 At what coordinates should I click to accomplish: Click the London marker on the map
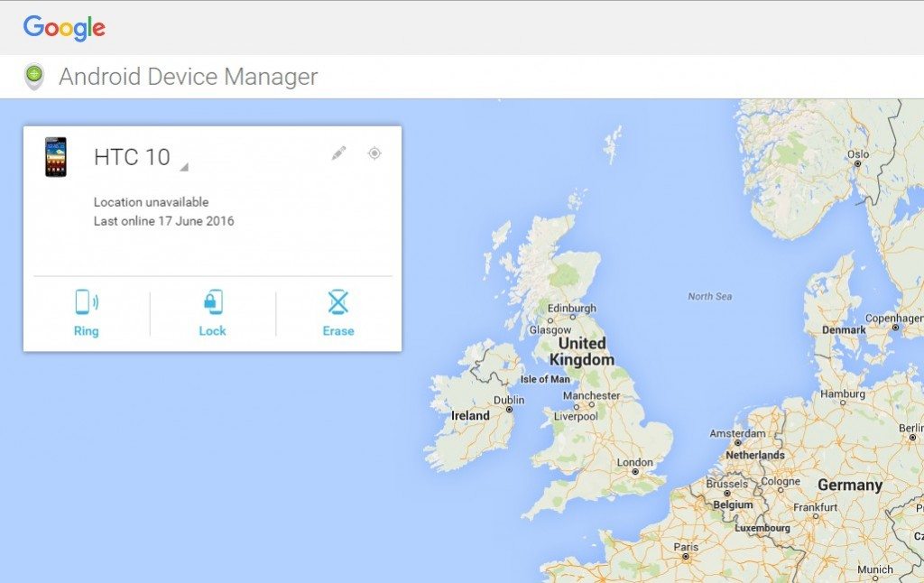[635, 472]
